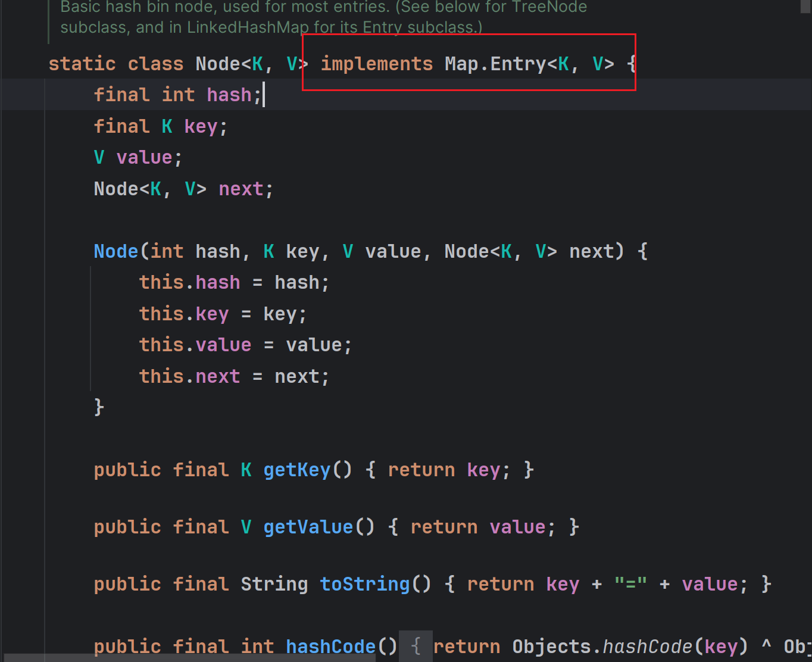Click 'value' in 'V value;' field line
Viewport: 812px width, 662px height.
[145, 157]
